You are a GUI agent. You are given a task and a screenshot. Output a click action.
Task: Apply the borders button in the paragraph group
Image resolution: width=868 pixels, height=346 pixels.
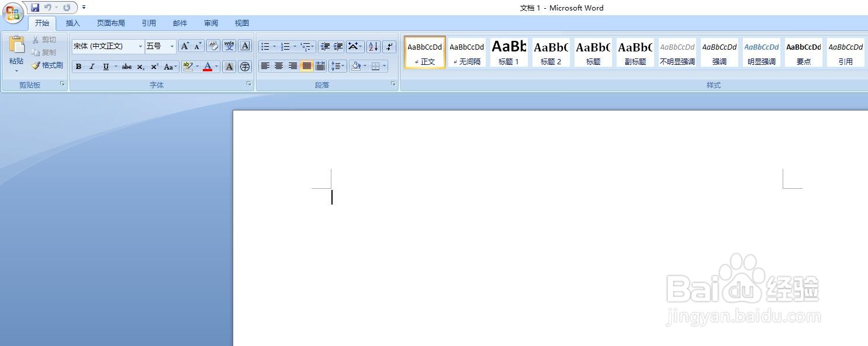[375, 66]
